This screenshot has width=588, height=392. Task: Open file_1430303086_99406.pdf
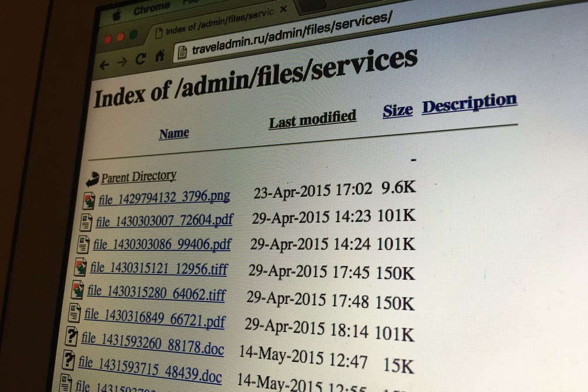click(162, 244)
